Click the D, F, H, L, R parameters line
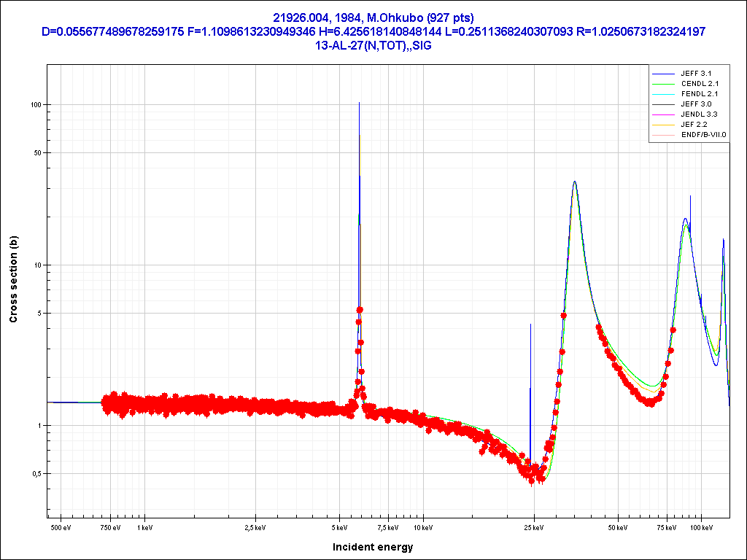The width and height of the screenshot is (747, 560). [373, 31]
